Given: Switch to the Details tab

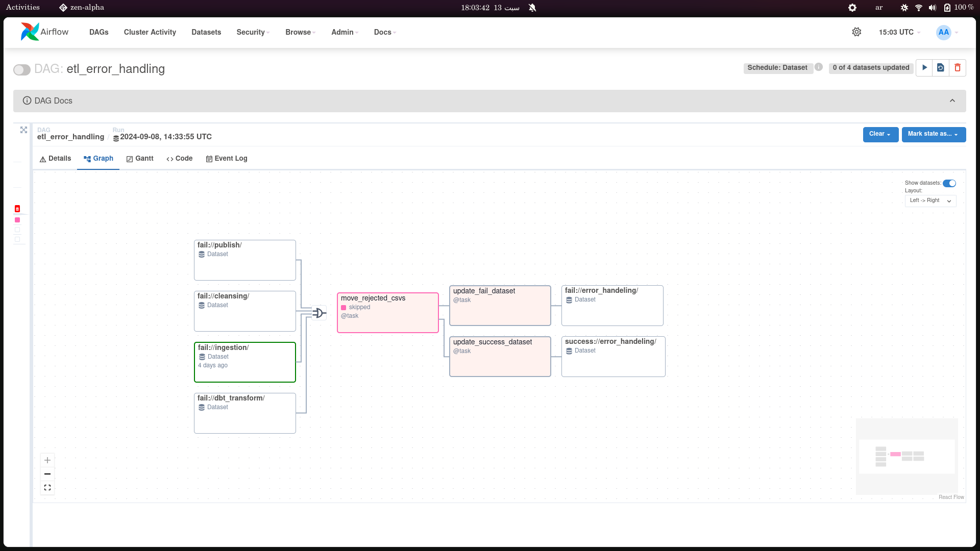Looking at the screenshot, I should [55, 159].
